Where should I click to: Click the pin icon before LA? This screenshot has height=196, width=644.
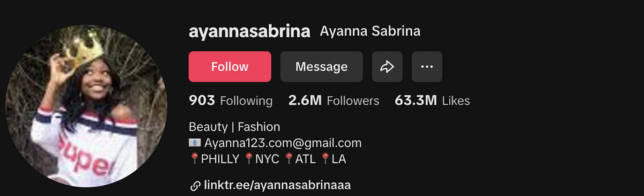click(325, 158)
